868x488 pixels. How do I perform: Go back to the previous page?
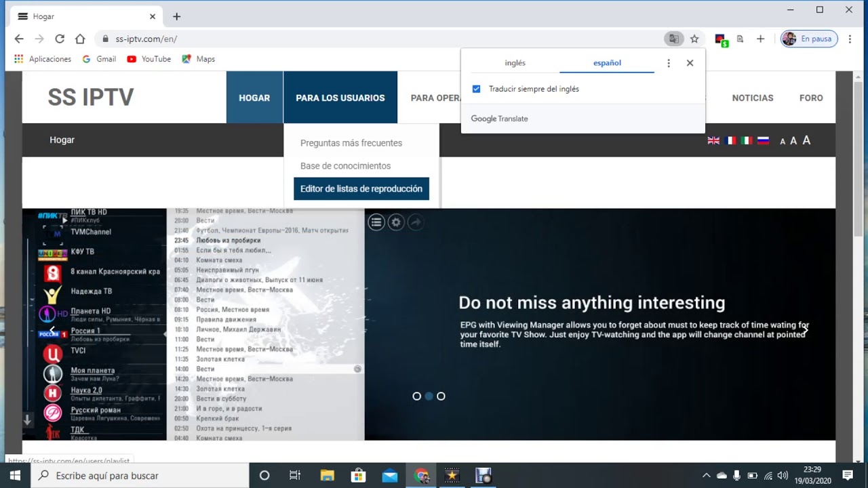[19, 39]
